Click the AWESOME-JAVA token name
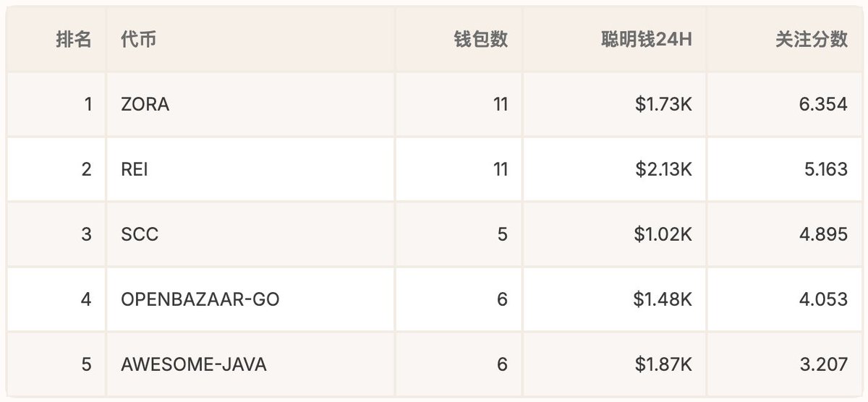 point(194,364)
